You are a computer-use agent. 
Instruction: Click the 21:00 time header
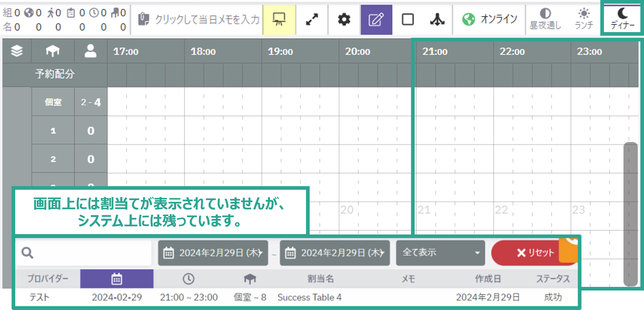tap(435, 52)
